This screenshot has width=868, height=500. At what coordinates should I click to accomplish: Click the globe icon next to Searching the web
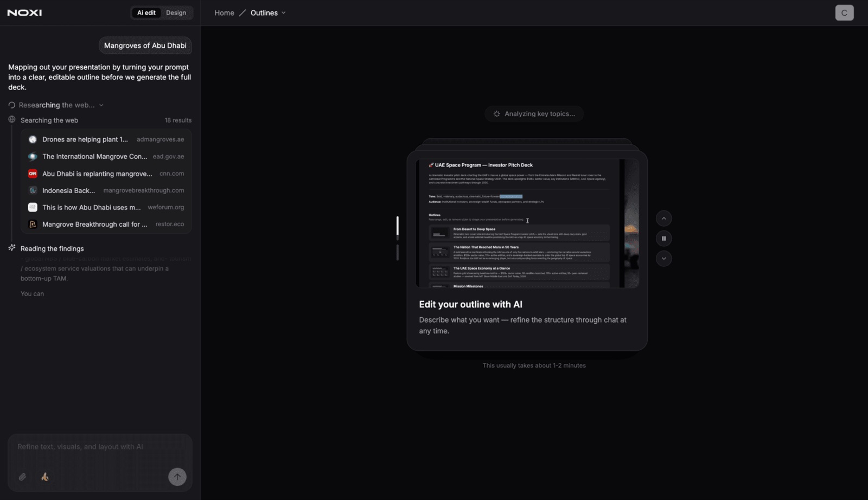[12, 119]
